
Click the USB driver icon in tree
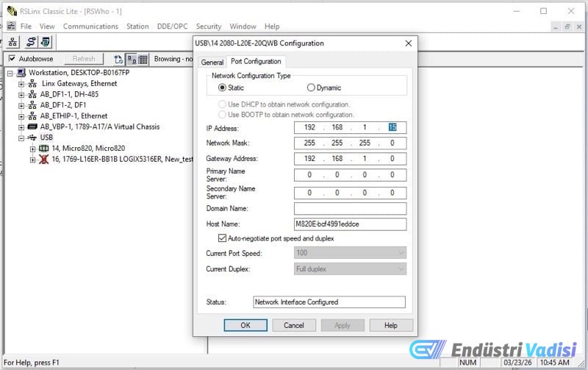click(32, 138)
